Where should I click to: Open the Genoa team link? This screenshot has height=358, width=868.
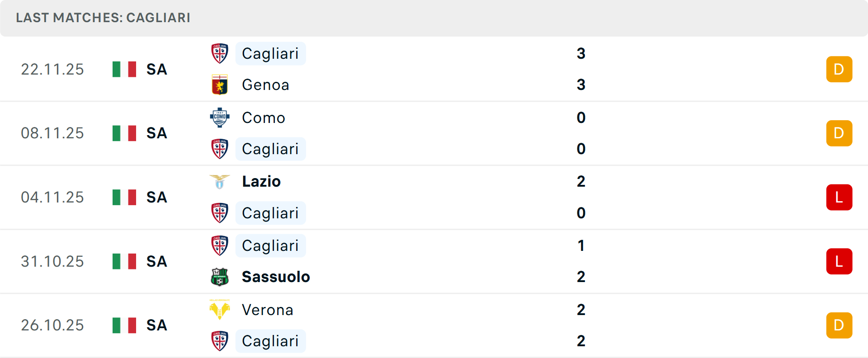(x=265, y=85)
